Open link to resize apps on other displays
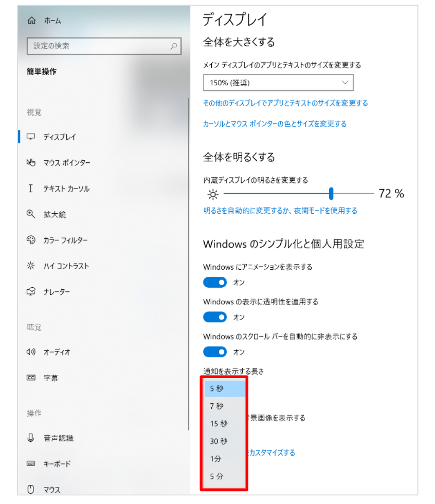This screenshot has width=435, height=504. click(x=285, y=103)
